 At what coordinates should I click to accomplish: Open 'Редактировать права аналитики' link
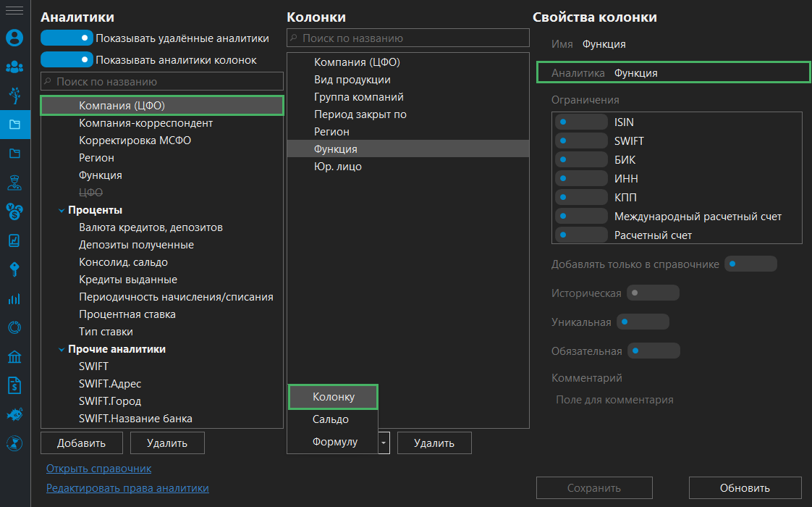127,488
